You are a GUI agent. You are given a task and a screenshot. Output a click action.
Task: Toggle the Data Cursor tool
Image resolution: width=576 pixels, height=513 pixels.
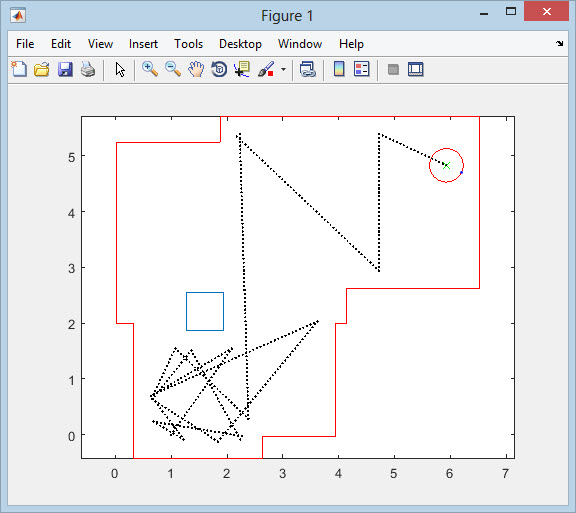point(242,69)
